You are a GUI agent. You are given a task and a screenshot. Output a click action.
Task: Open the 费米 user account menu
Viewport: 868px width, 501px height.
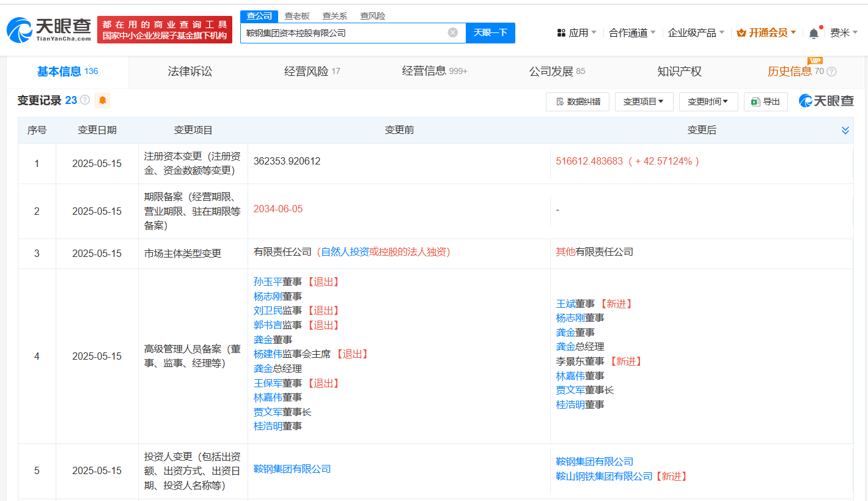[844, 32]
